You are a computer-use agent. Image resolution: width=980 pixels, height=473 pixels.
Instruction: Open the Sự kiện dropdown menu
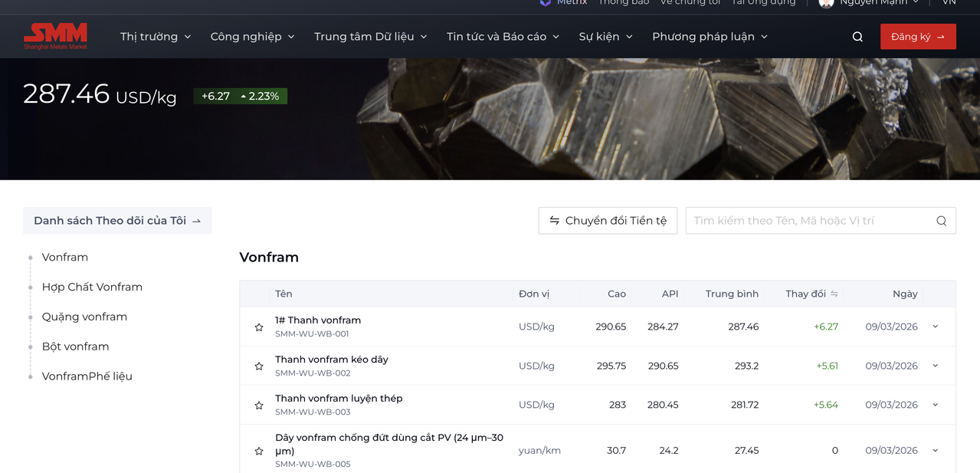(605, 37)
